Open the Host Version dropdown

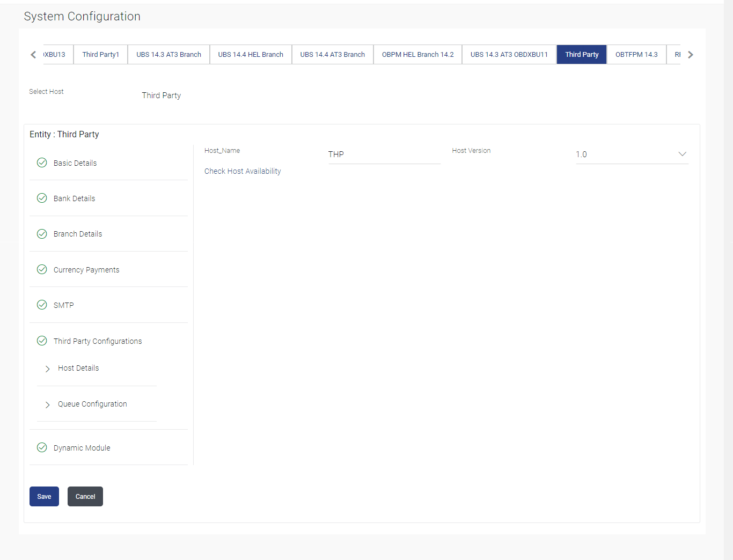tap(632, 154)
